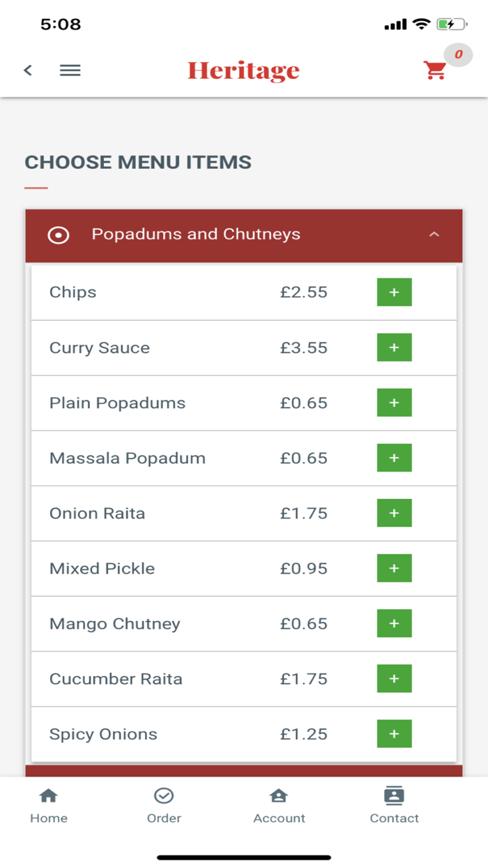Click the partially visible red section below Spicy Onions
The height and width of the screenshot is (868, 488).
(x=243, y=769)
